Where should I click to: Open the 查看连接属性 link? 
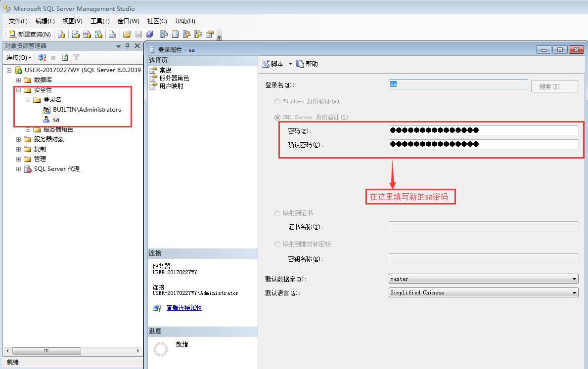[x=184, y=308]
